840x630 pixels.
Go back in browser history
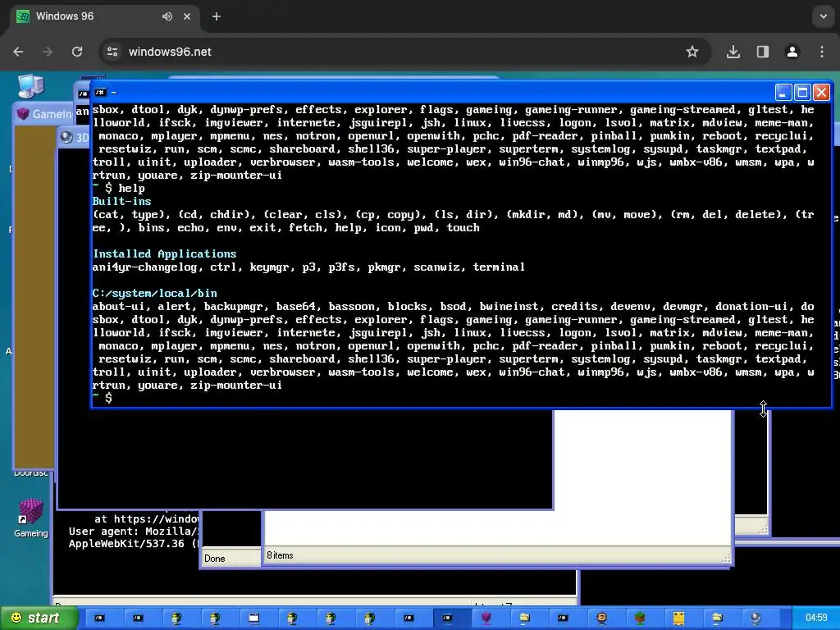click(x=18, y=52)
